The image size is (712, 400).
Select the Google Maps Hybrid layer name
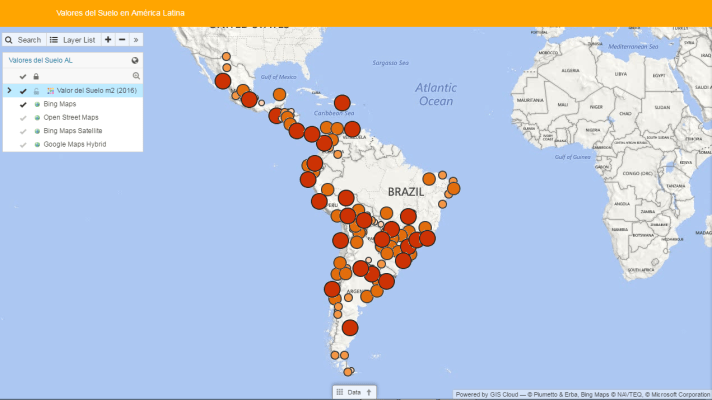coord(74,144)
